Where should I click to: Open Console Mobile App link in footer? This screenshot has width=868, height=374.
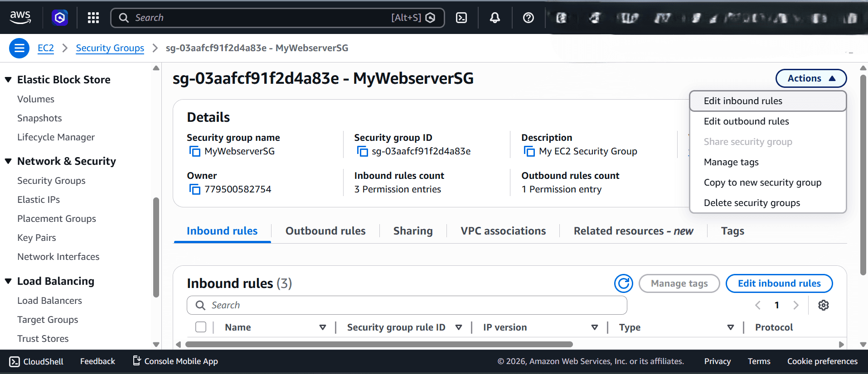tap(175, 361)
